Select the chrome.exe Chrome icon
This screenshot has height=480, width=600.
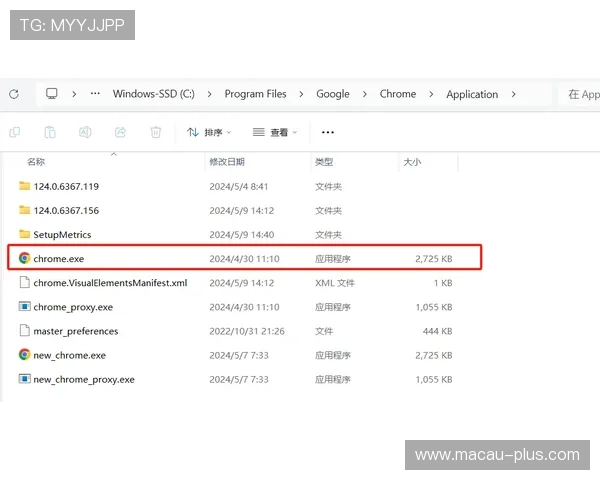[25, 258]
